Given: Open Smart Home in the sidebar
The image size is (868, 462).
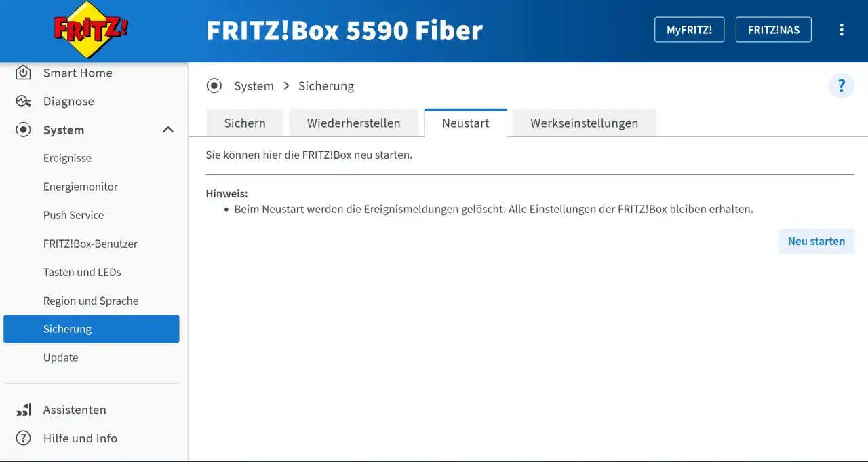Looking at the screenshot, I should point(78,73).
